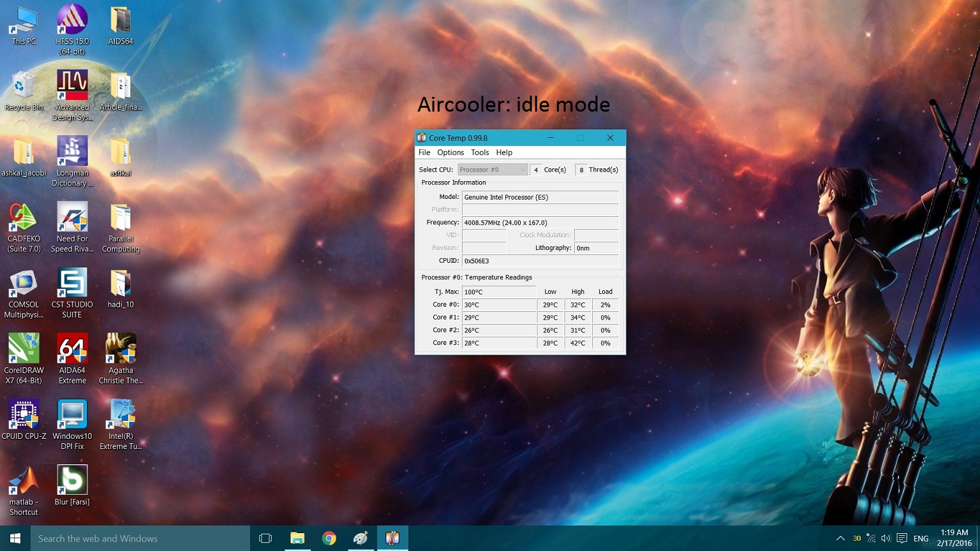This screenshot has height=551, width=980.
Task: Expand the Select CPU Processor #0 dropdown
Action: tap(493, 170)
